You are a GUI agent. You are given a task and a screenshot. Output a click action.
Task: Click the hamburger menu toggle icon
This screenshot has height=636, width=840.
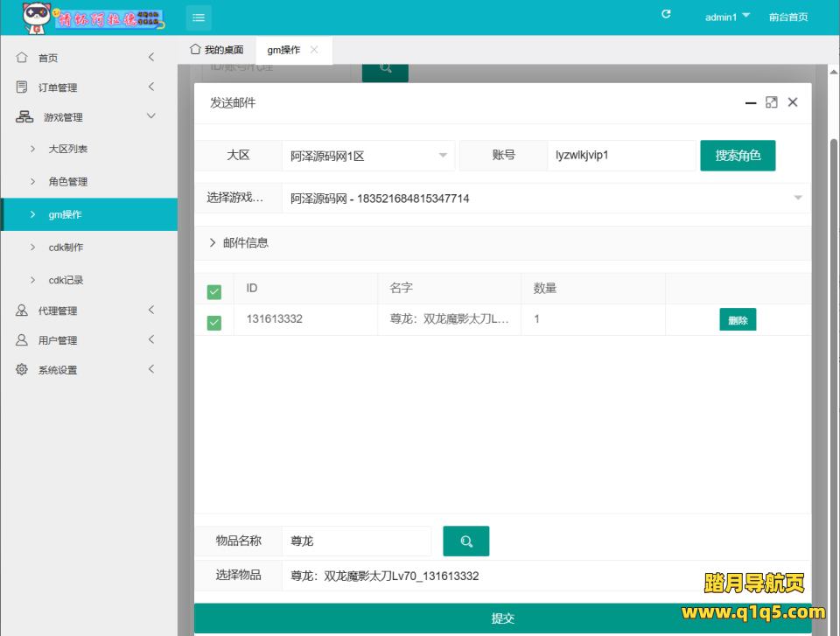(198, 17)
